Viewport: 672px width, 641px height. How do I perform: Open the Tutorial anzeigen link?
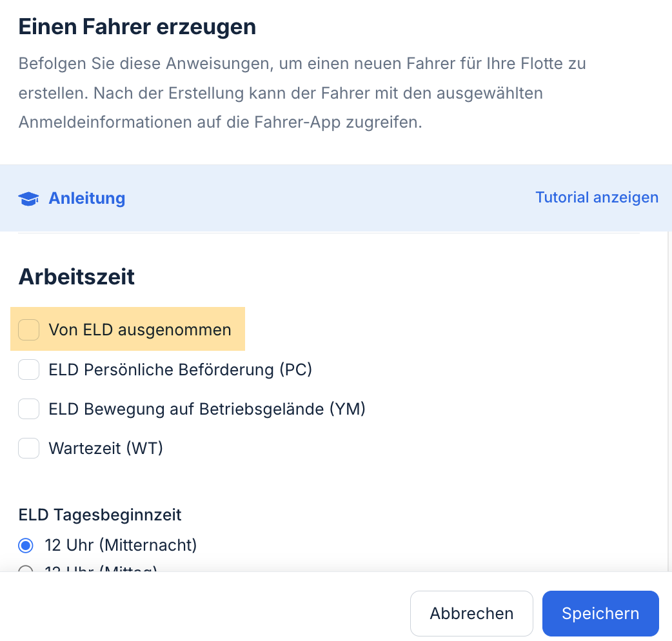point(597,197)
